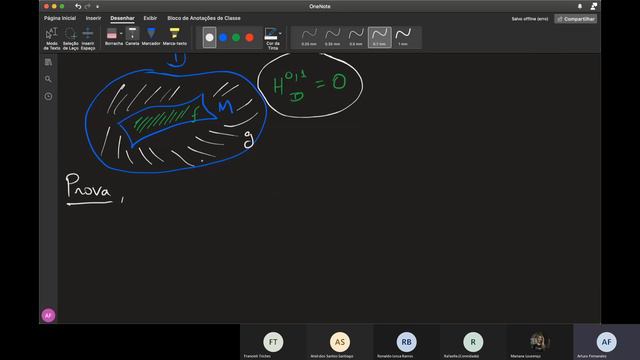Choose the blue ink color
Viewport: 640px width, 360px height.
pyautogui.click(x=223, y=38)
